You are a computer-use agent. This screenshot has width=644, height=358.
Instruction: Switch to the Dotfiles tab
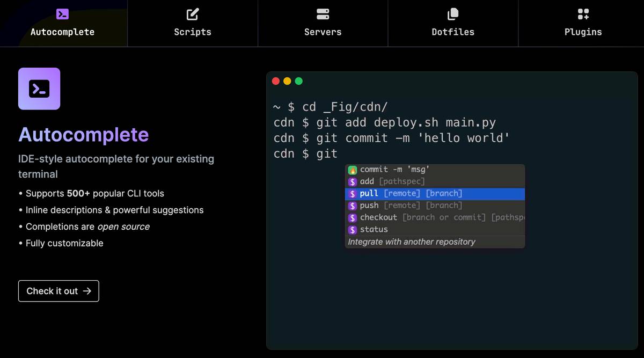tap(452, 24)
